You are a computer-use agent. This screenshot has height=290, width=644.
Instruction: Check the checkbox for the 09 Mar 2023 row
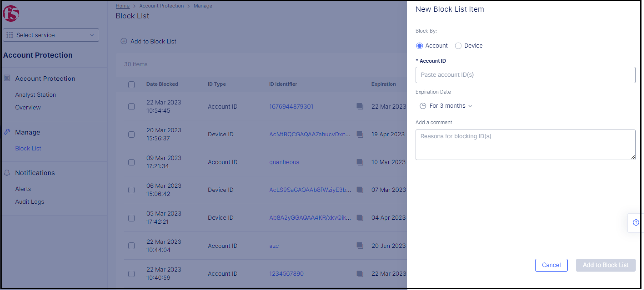[131, 162]
